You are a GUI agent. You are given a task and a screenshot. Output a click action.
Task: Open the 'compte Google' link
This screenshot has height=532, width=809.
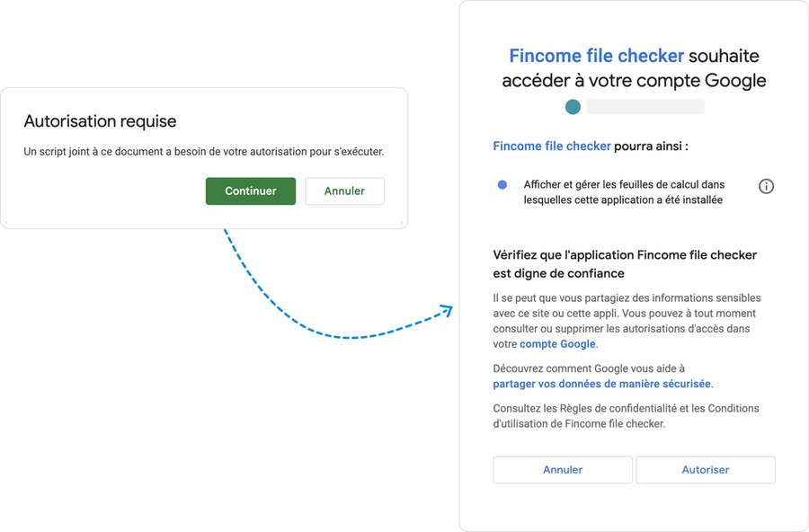click(x=557, y=344)
